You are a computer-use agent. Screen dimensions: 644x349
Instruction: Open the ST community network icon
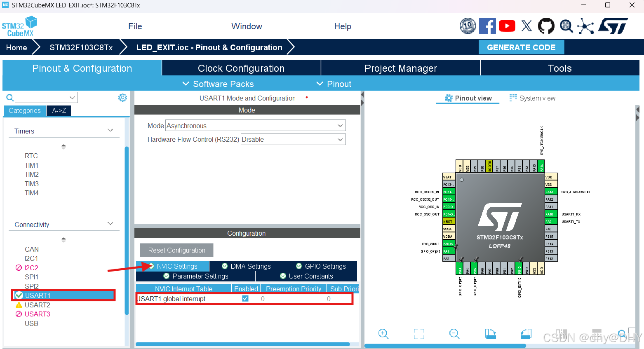click(x=585, y=26)
